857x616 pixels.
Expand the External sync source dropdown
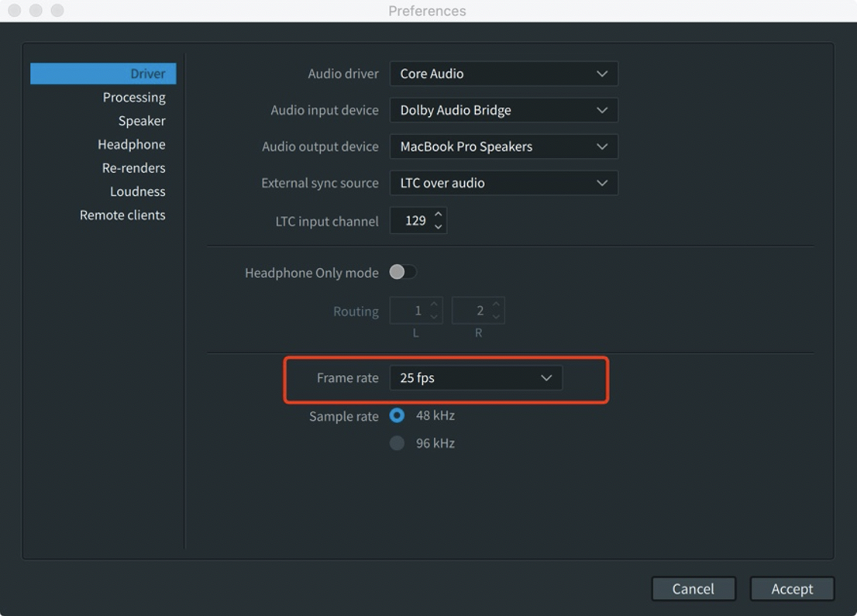pos(504,183)
